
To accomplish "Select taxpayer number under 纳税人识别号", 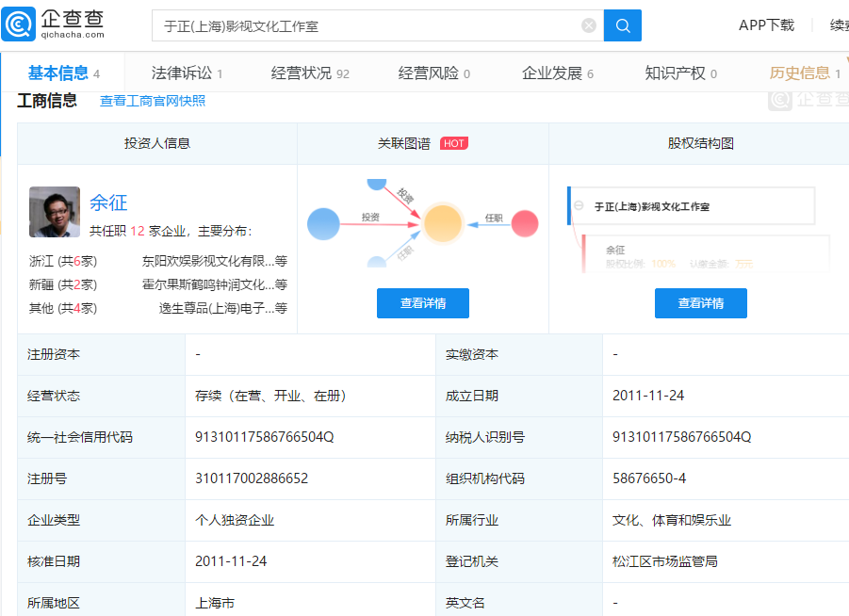I will (x=681, y=437).
